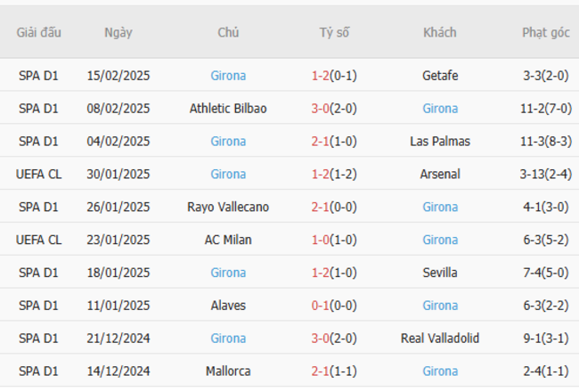
Task: Open the Girona link in the Getafe match row
Action: 228,76
